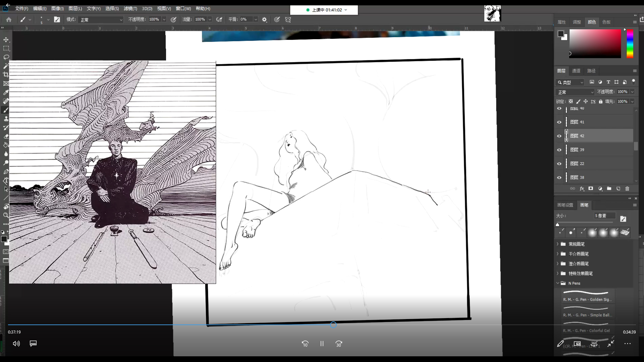This screenshot has height=362, width=644.
Task: Select the Eyedropper tool
Action: 6,92
